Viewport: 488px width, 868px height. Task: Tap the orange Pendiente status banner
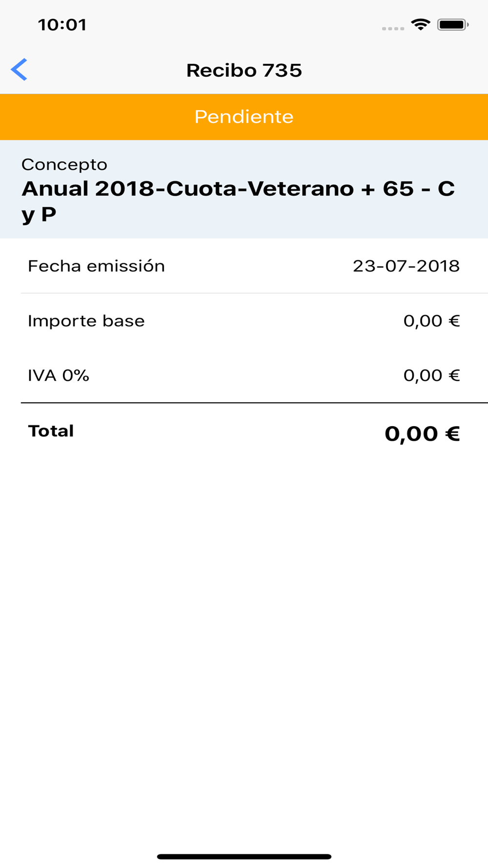(244, 117)
